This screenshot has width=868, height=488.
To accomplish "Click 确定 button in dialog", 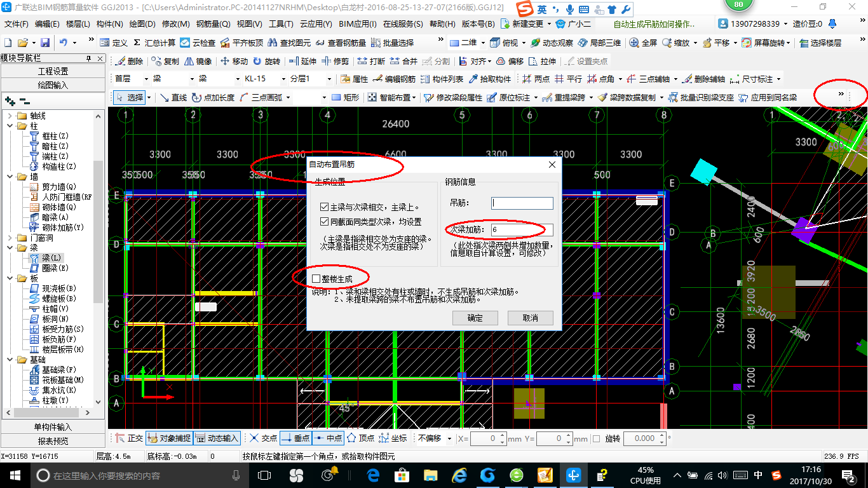I will pyautogui.click(x=475, y=318).
